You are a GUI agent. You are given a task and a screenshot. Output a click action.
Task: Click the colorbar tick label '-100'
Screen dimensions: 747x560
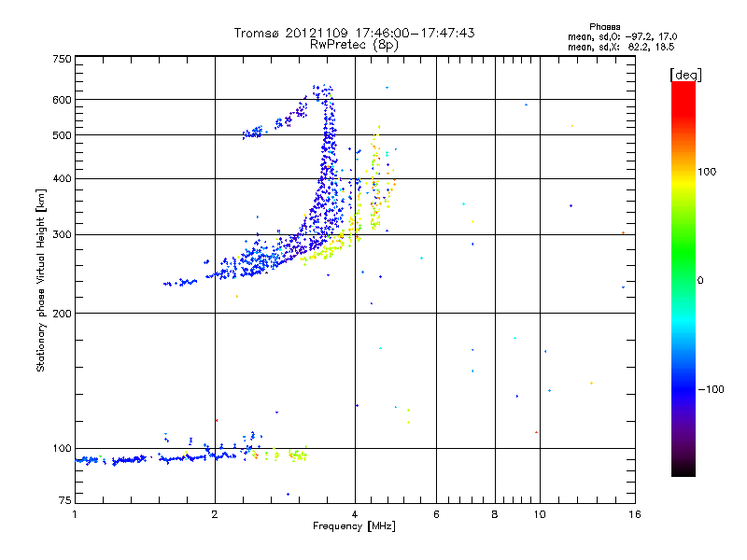click(x=711, y=389)
